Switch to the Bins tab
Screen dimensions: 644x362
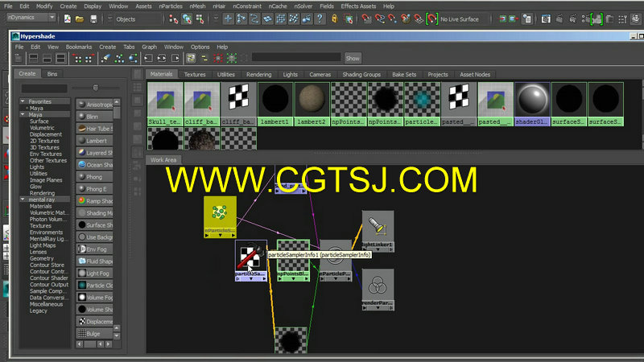(52, 74)
